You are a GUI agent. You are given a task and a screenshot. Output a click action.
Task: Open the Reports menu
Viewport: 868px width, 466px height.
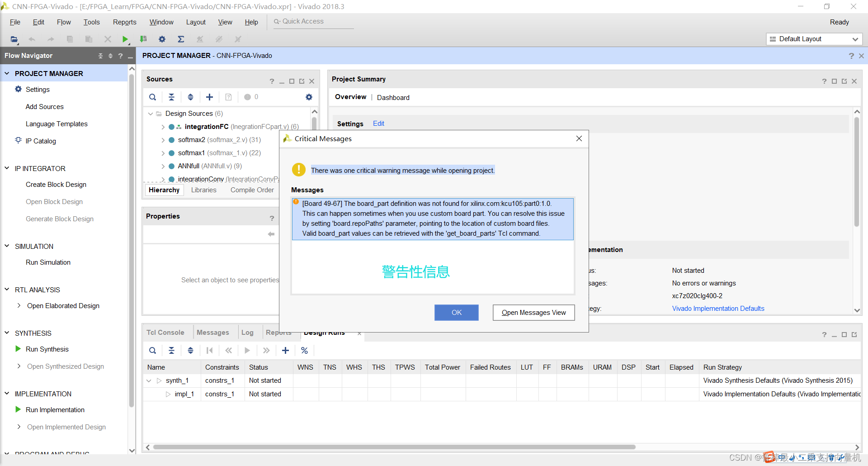[x=125, y=22]
